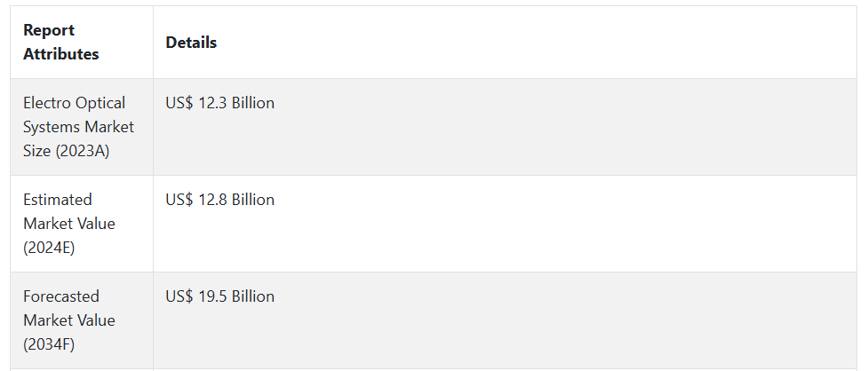Select the US$ 19.5 Billion value

(219, 296)
